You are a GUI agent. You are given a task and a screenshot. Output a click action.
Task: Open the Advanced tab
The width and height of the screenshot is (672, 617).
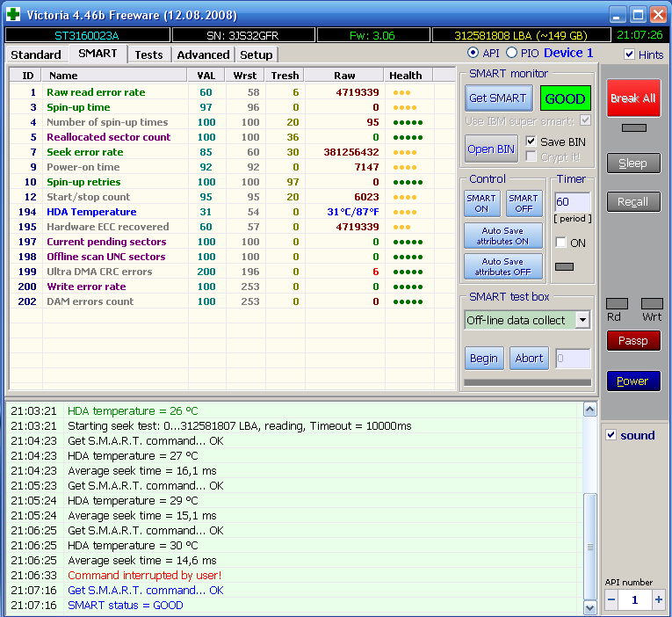pos(203,54)
